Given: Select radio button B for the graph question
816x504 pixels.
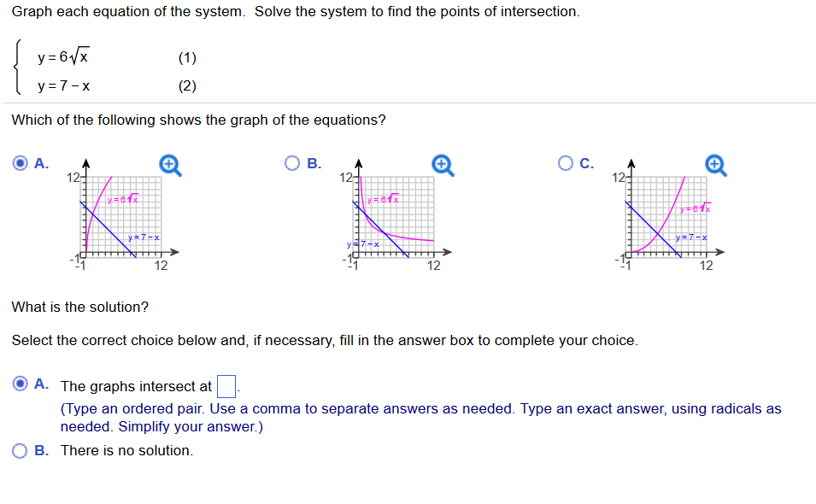Looking at the screenshot, I should coord(291,163).
